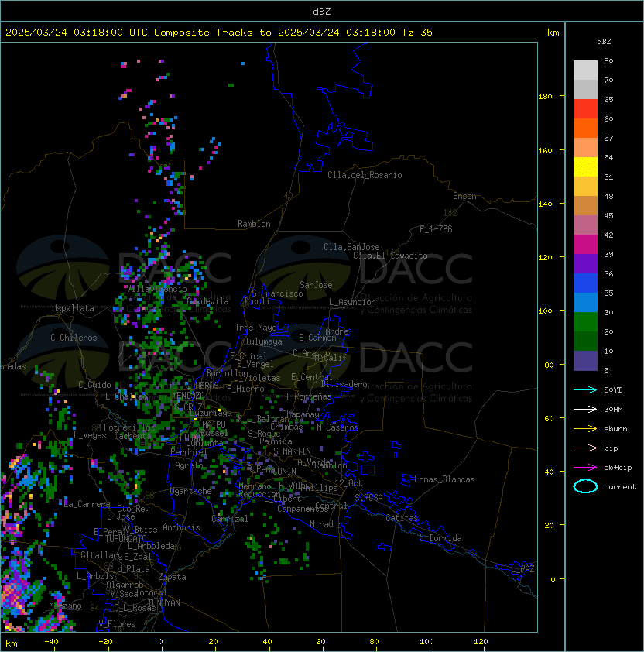Click the '80' value on dBZ scale

point(608,60)
